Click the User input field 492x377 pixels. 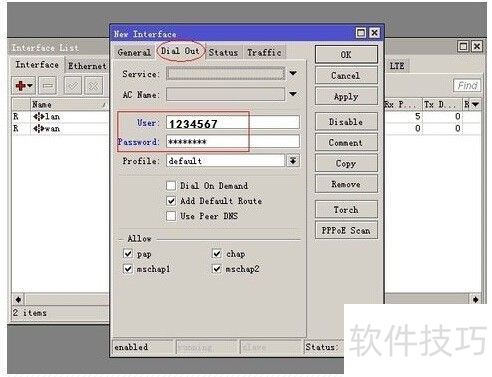point(233,122)
